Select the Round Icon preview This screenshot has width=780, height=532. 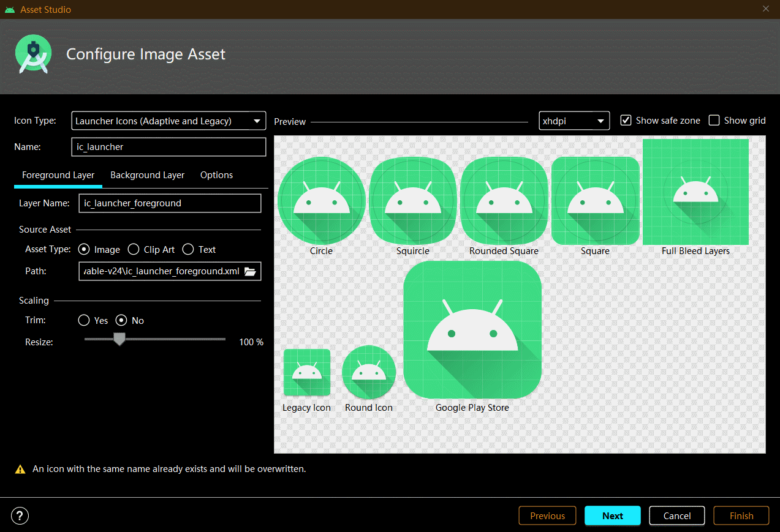369,372
